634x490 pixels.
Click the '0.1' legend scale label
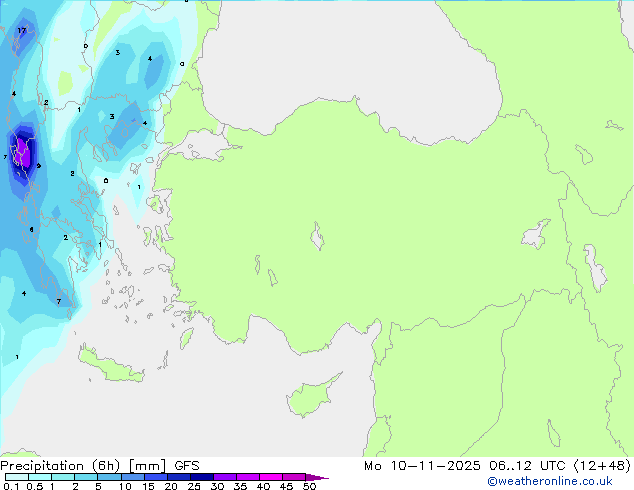pyautogui.click(x=11, y=486)
